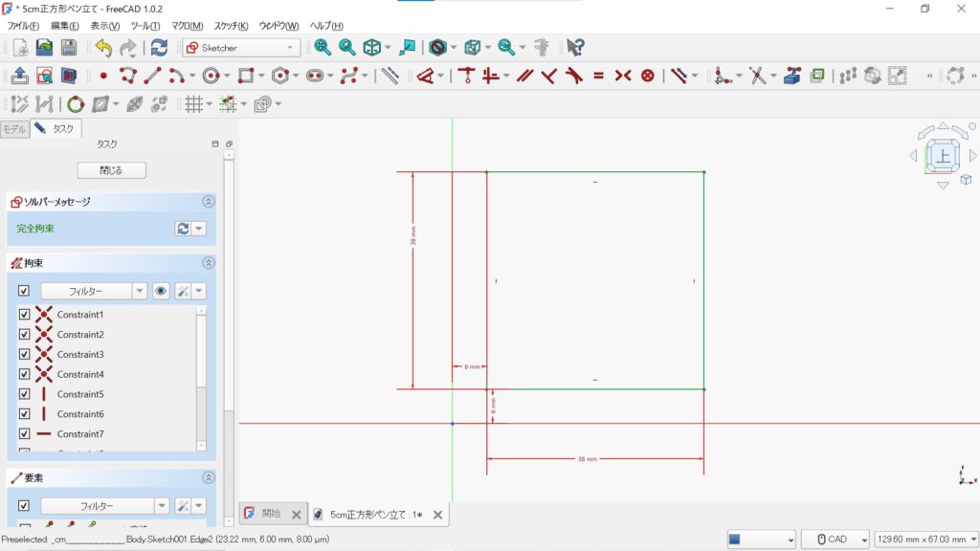Switch to the モデル tab

(14, 129)
